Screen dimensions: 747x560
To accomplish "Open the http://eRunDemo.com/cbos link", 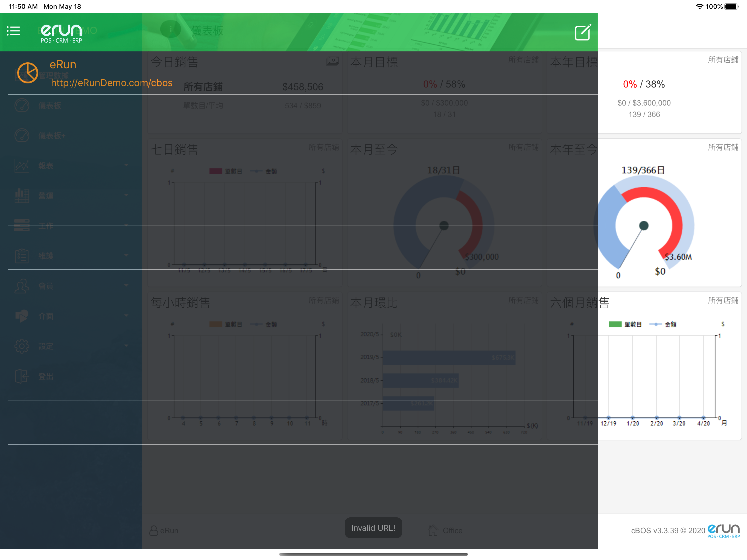I will click(112, 83).
